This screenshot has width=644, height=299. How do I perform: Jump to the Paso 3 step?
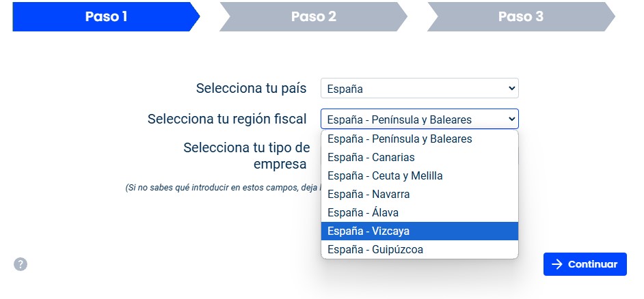(520, 16)
